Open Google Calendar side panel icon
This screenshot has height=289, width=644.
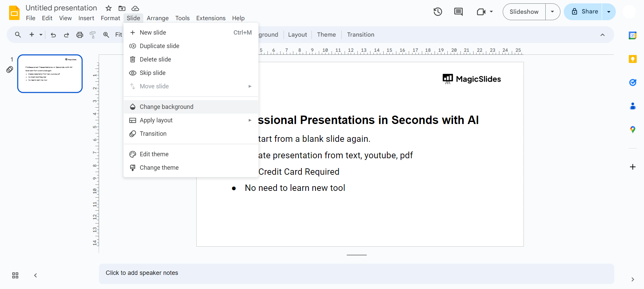tap(633, 35)
